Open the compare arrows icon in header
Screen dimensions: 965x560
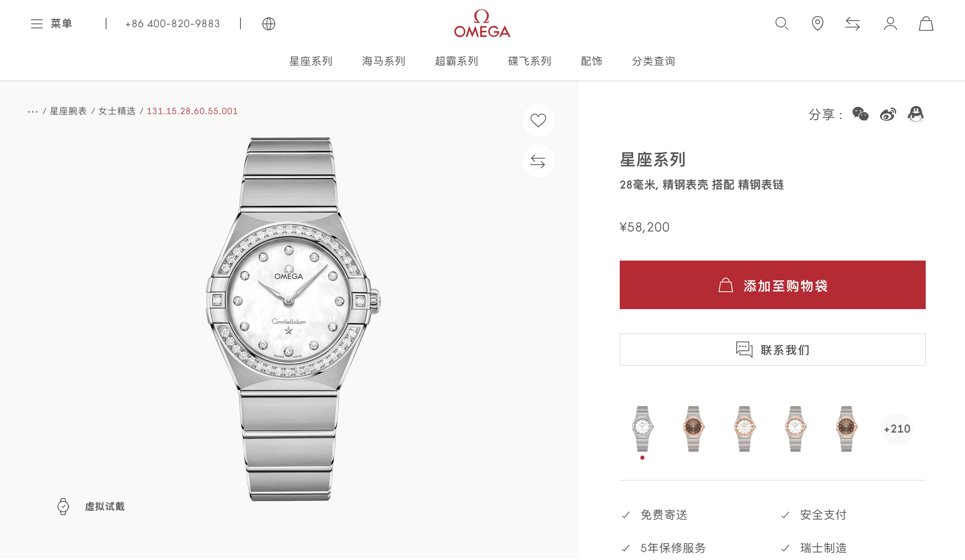(852, 24)
